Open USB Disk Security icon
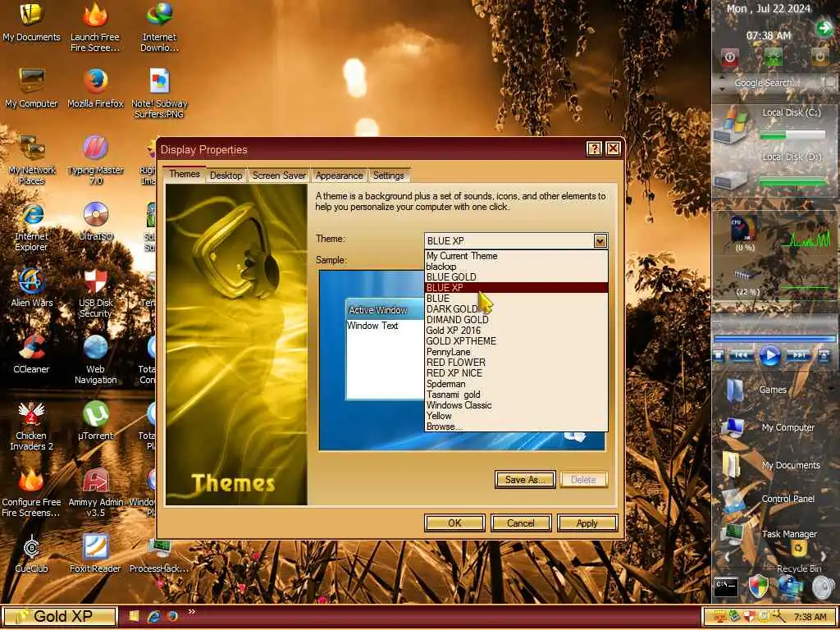The width and height of the screenshot is (840, 630). click(x=95, y=293)
